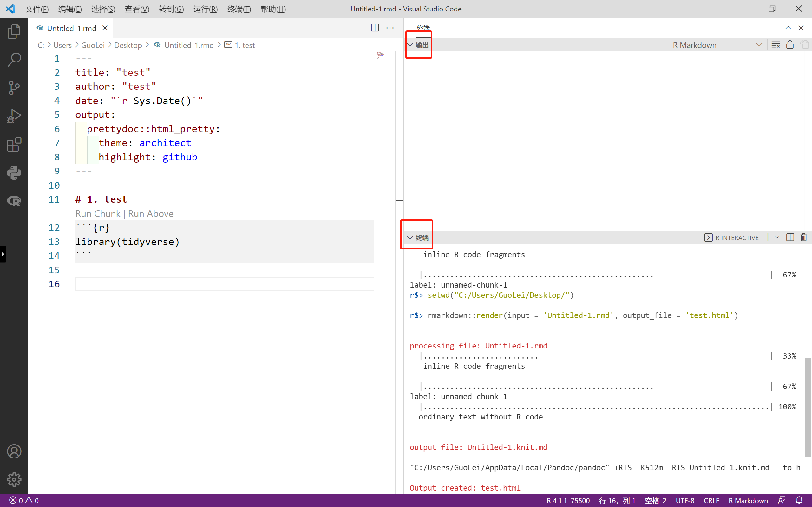Open the 运行(R) menu
The width and height of the screenshot is (812, 507).
(205, 9)
